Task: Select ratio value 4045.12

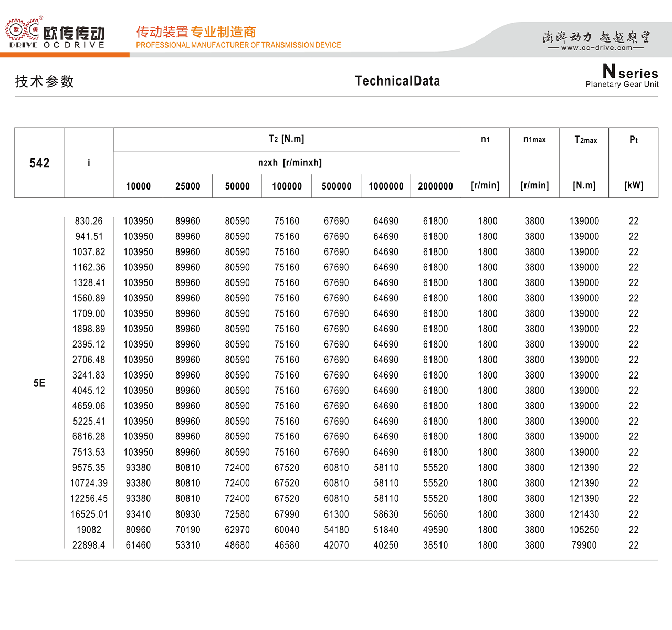Action: click(89, 391)
